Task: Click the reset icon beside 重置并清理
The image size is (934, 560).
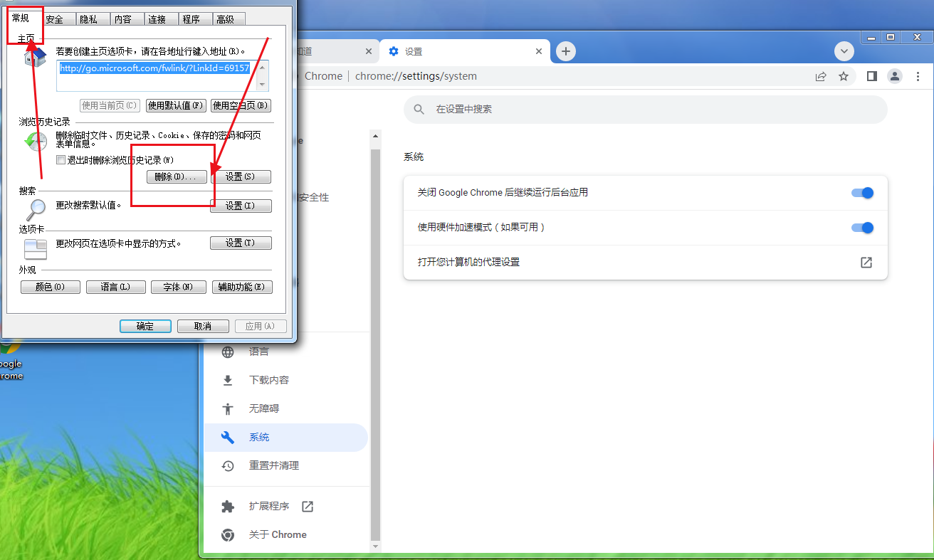Action: [228, 465]
